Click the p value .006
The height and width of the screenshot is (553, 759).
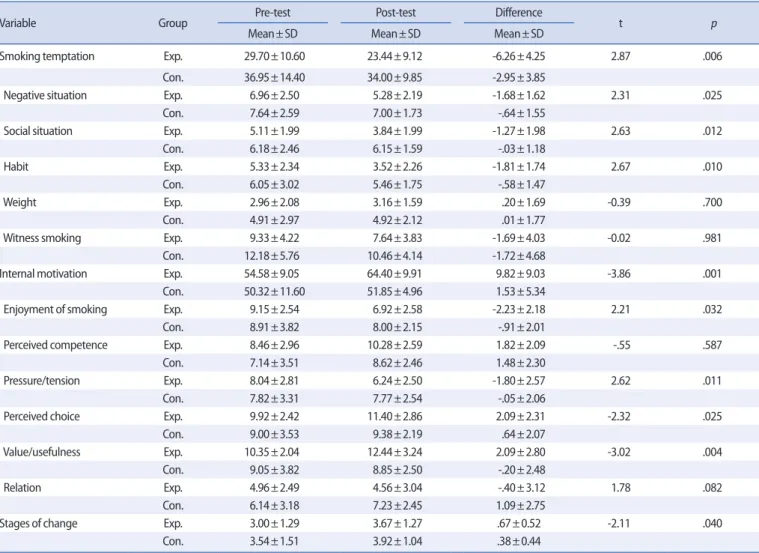click(712, 56)
